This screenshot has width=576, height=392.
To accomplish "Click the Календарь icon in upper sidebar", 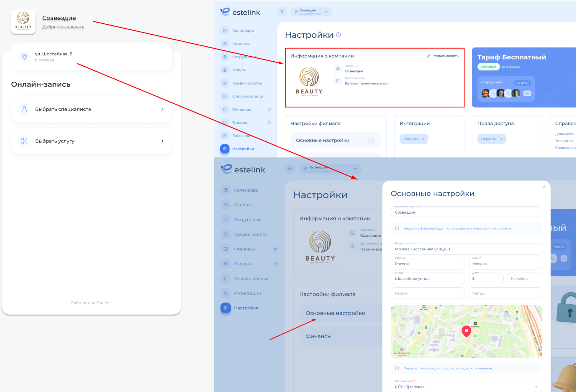I will 225,31.
